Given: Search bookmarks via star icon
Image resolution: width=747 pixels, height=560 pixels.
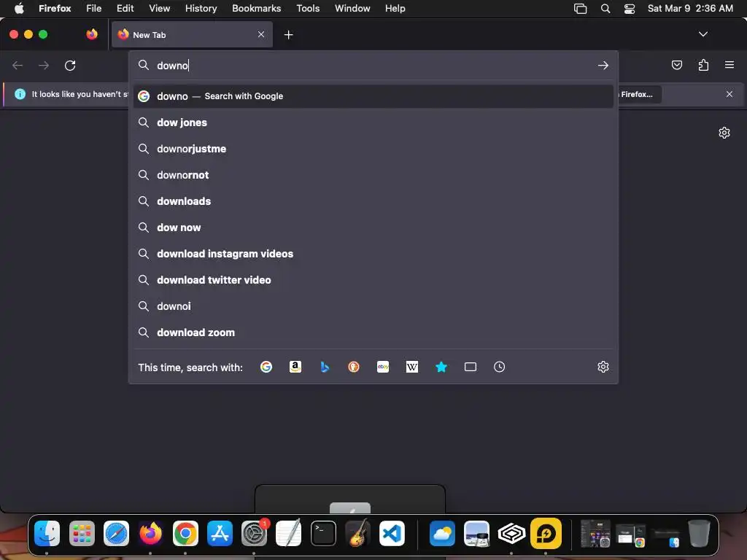Looking at the screenshot, I should pos(441,367).
